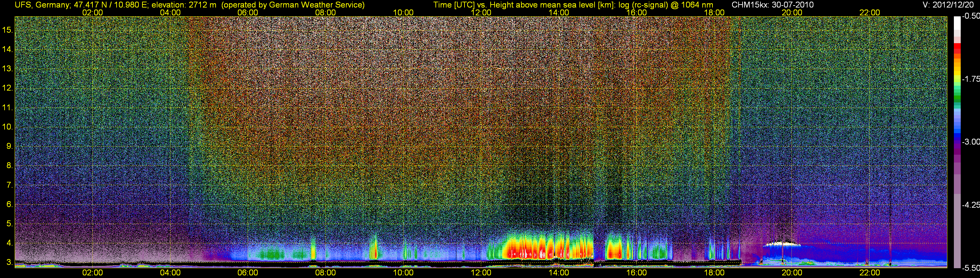Click the 'elevation: 2712 m' text

tap(184, 5)
